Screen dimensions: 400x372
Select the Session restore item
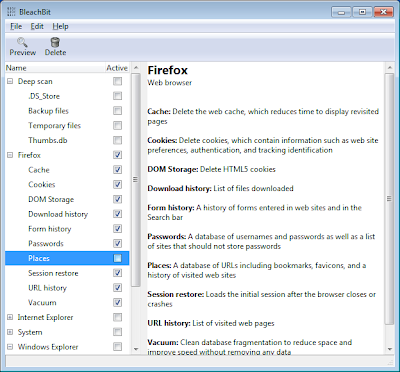click(x=53, y=273)
